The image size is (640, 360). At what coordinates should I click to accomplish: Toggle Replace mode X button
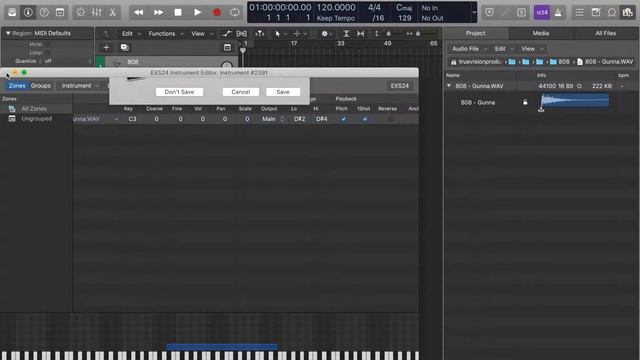pos(489,13)
